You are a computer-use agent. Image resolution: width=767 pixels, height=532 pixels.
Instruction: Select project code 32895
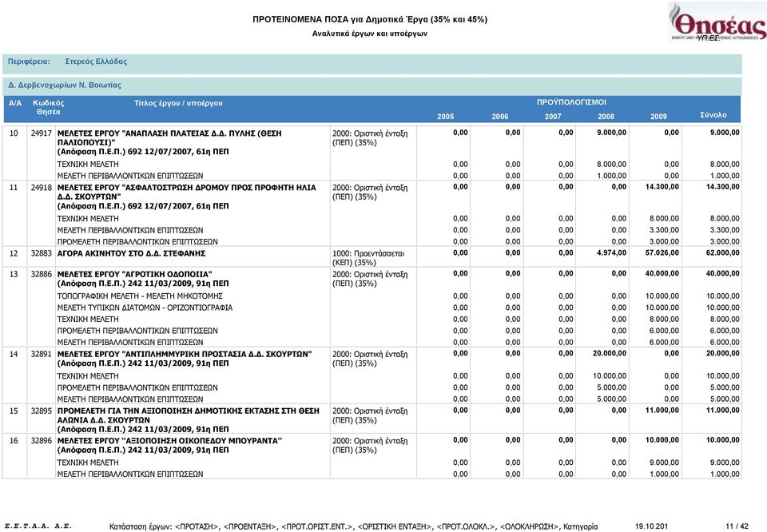click(41, 411)
